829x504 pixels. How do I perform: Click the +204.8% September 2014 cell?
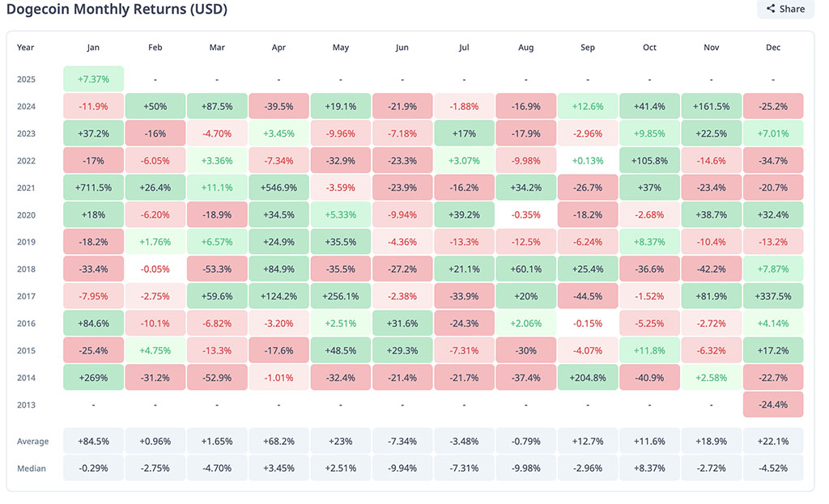click(x=588, y=377)
